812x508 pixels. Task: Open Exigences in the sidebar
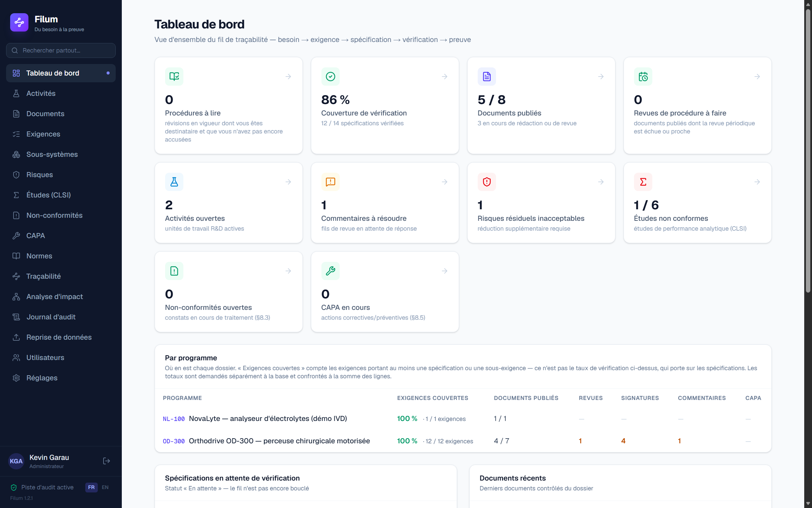tap(61, 134)
